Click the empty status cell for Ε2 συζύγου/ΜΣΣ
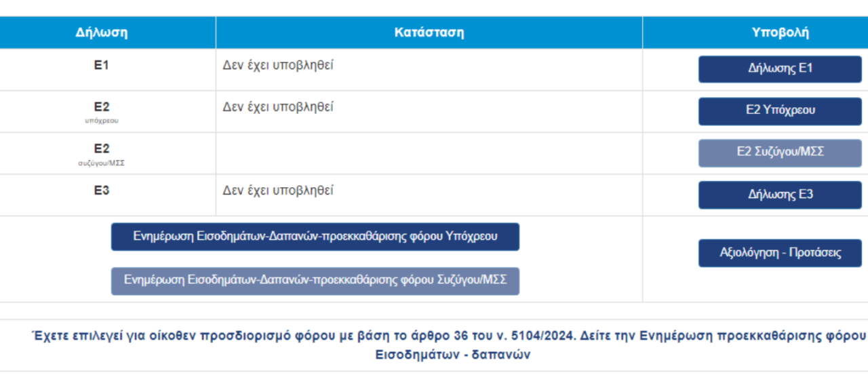 [x=429, y=153]
